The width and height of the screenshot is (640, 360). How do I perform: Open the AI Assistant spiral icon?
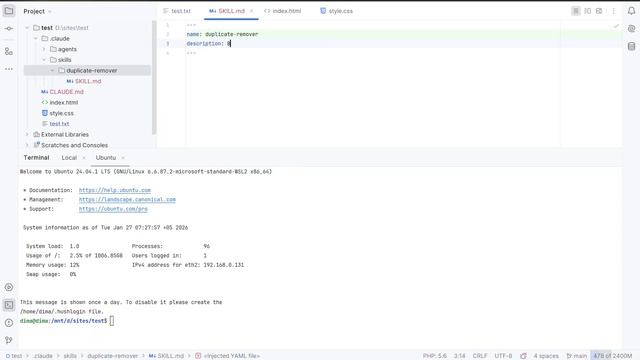(x=631, y=29)
